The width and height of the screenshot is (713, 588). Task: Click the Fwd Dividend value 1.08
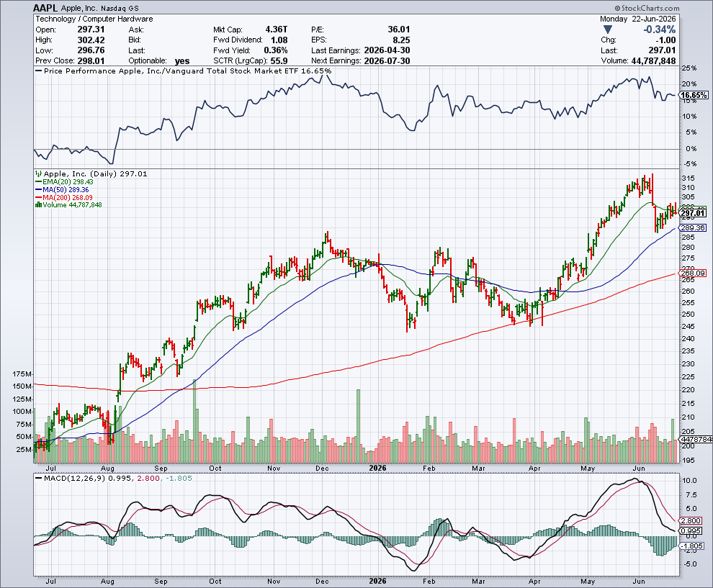279,40
